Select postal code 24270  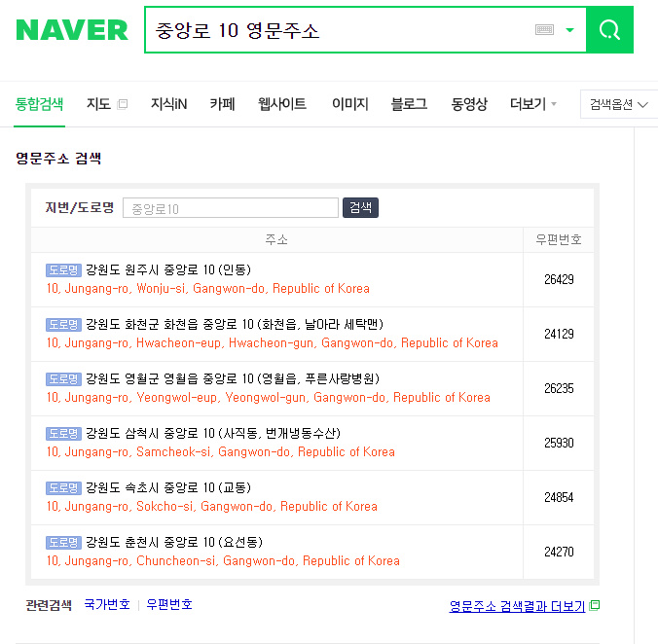tap(559, 553)
